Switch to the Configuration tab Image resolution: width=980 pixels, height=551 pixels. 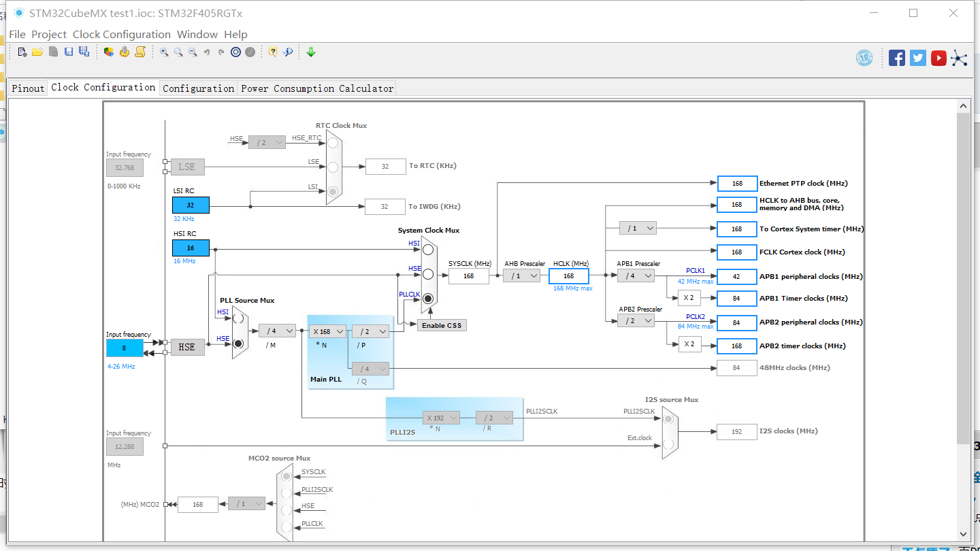(198, 88)
